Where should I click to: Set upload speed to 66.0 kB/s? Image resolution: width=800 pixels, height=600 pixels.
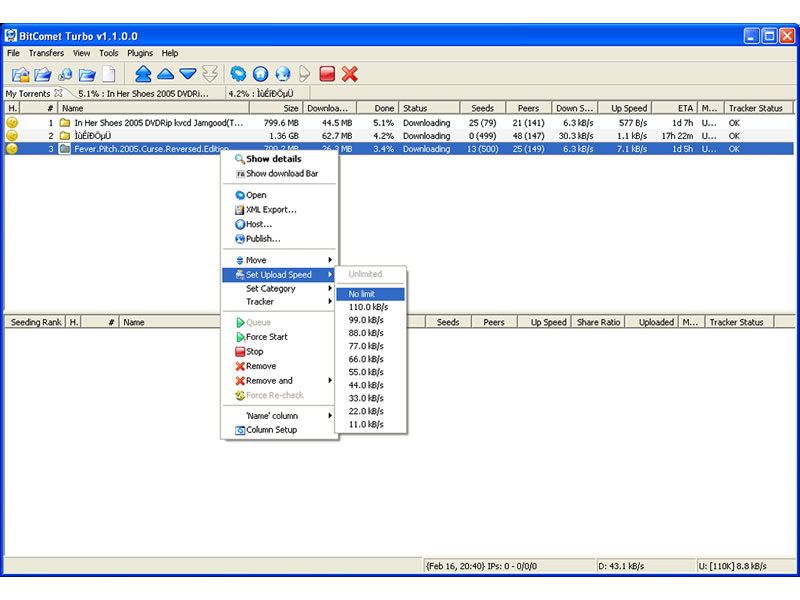pos(370,359)
